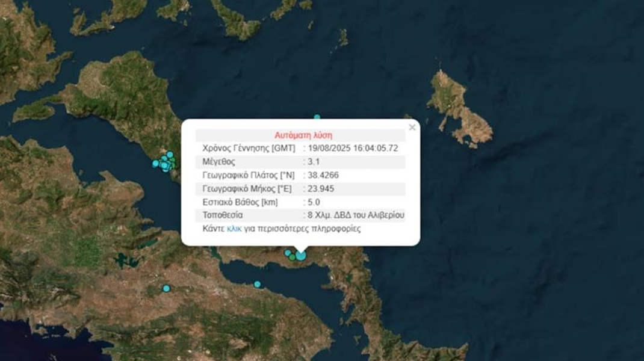Image resolution: width=644 pixels, height=361 pixels.
Task: Select the small cyan marker left of the green marker
Action: (x=288, y=253)
